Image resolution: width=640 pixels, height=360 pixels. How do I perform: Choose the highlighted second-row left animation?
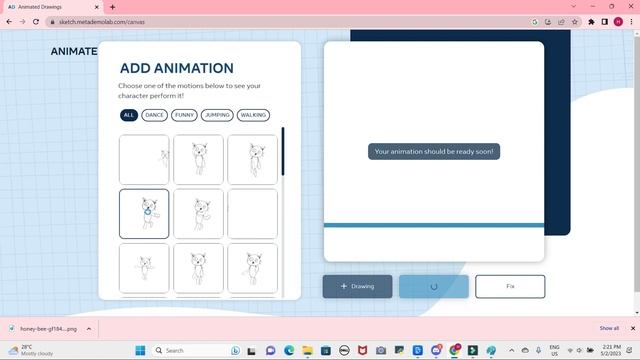[x=144, y=214]
